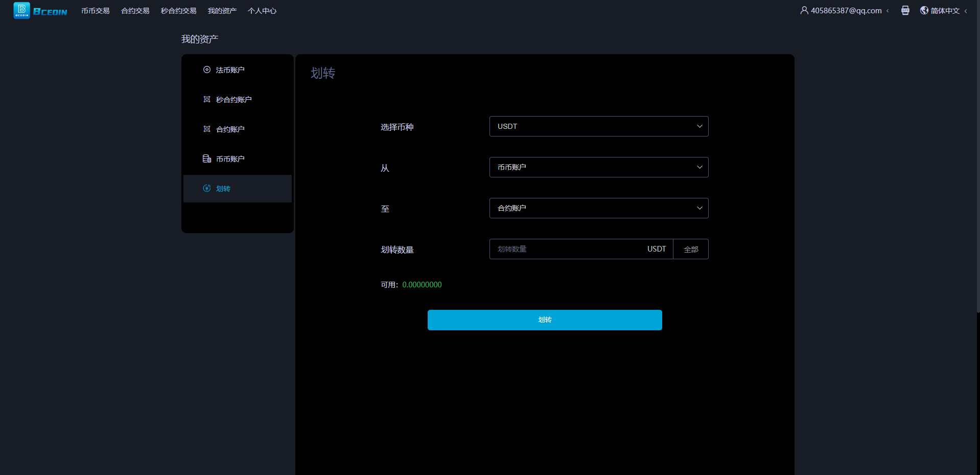Image resolution: width=980 pixels, height=475 pixels.
Task: Click the 法币账户 sidebar icon
Action: point(207,70)
